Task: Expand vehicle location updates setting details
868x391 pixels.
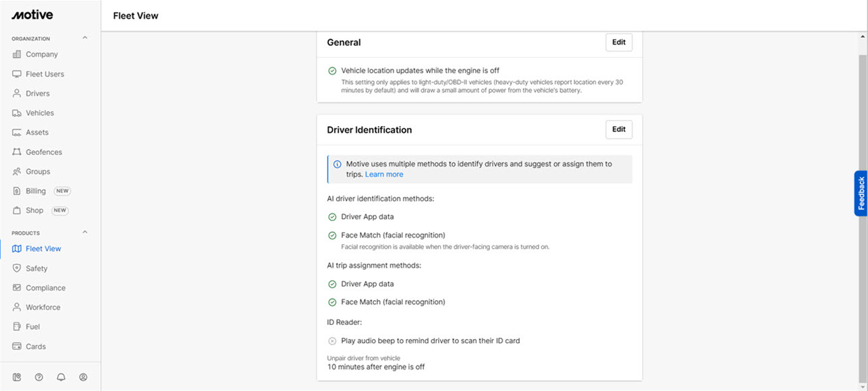Action: [x=332, y=70]
